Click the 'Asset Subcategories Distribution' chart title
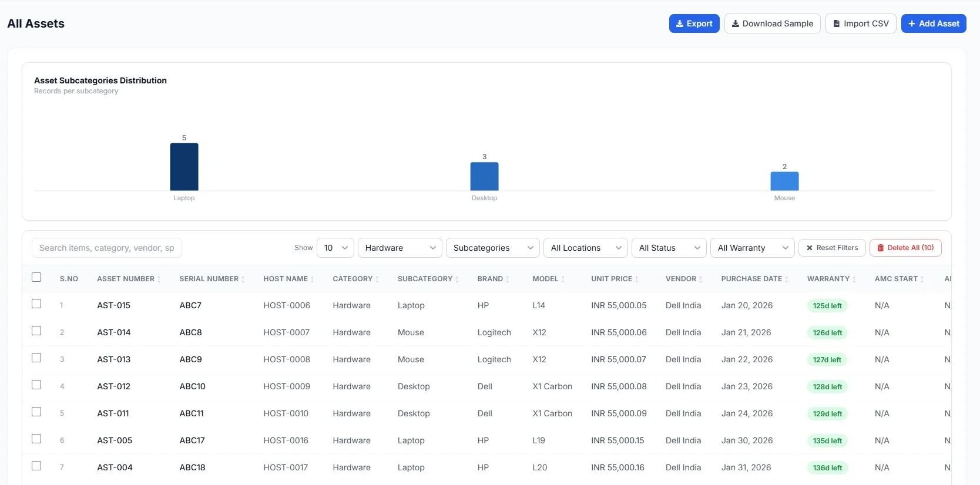 (100, 80)
